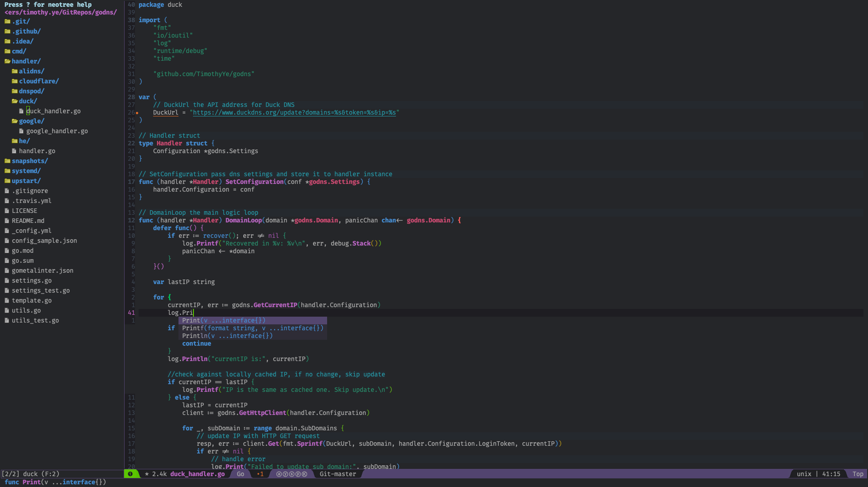The height and width of the screenshot is (487, 868).
Task: Open settings_test.go from the tree
Action: (x=41, y=290)
